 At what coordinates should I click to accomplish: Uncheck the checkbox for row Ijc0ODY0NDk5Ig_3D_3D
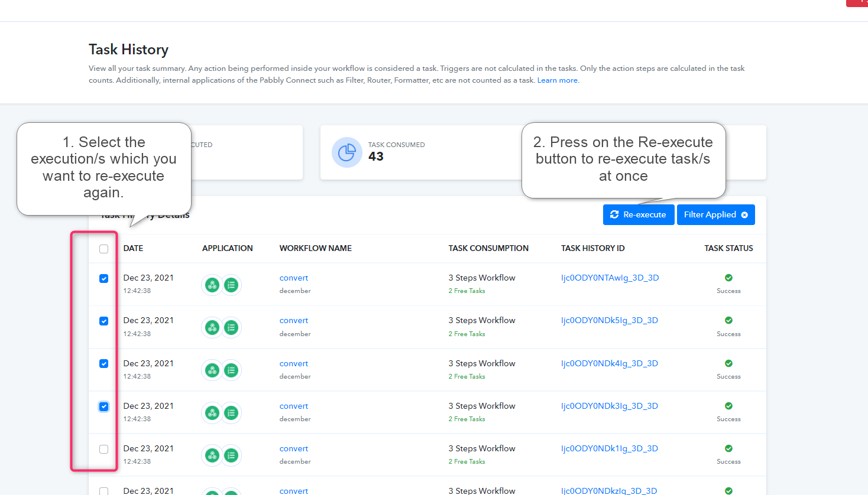click(104, 321)
